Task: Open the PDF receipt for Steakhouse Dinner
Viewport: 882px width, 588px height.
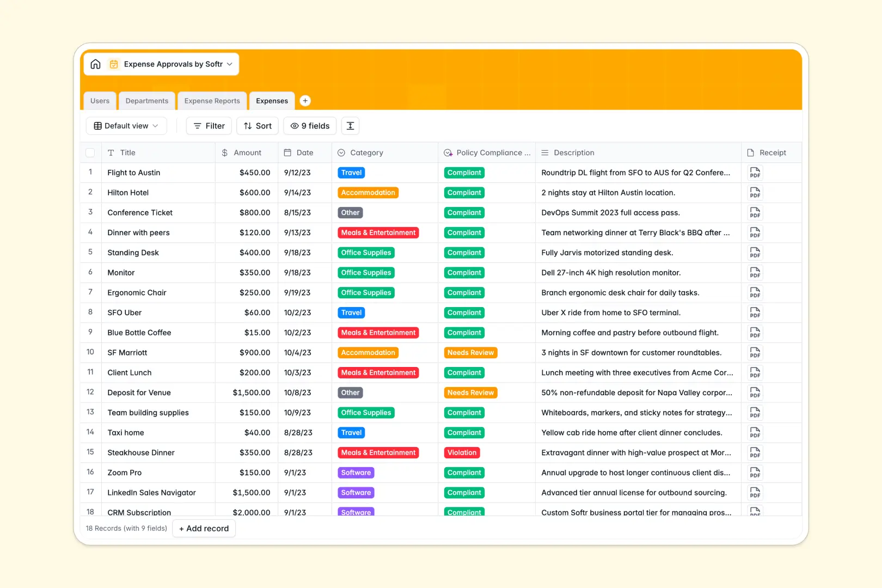Action: (x=755, y=452)
